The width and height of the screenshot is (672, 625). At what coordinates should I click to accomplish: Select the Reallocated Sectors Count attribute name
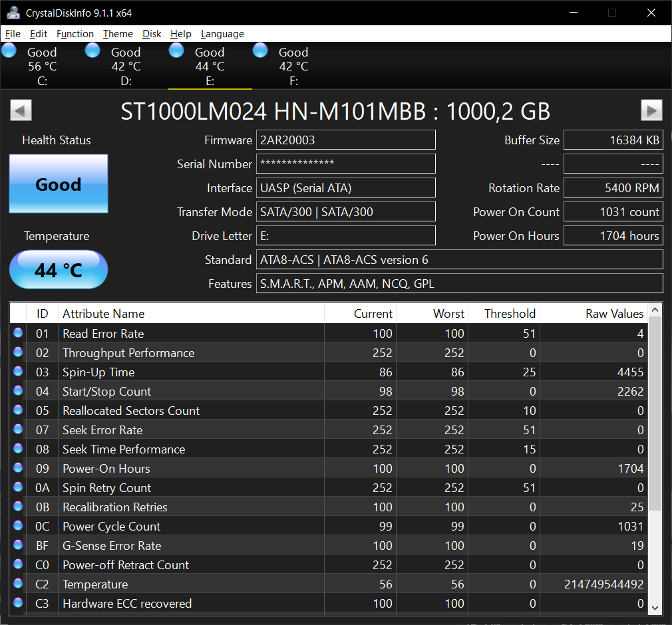[131, 411]
